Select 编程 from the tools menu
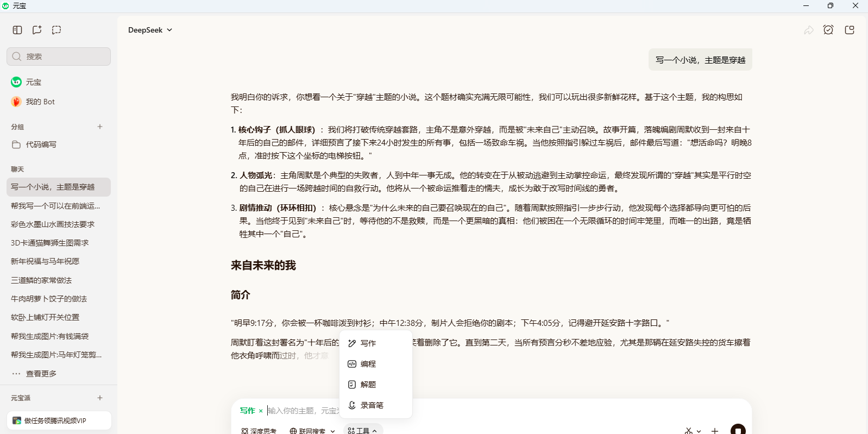 pos(368,364)
